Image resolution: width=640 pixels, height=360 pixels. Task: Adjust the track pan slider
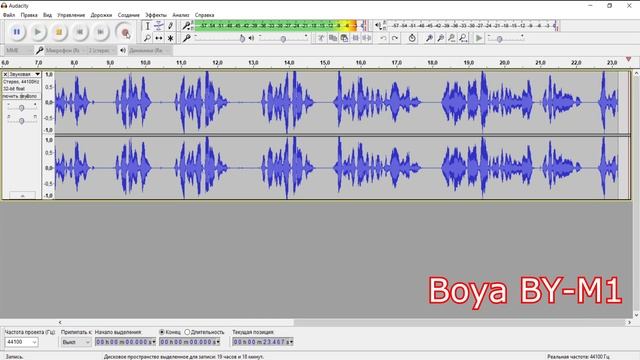[x=22, y=120]
